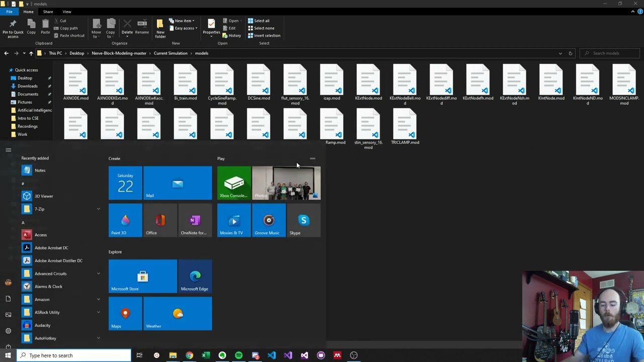Click Invert selection in ribbon
This screenshot has width=644, height=362.
click(264, 36)
